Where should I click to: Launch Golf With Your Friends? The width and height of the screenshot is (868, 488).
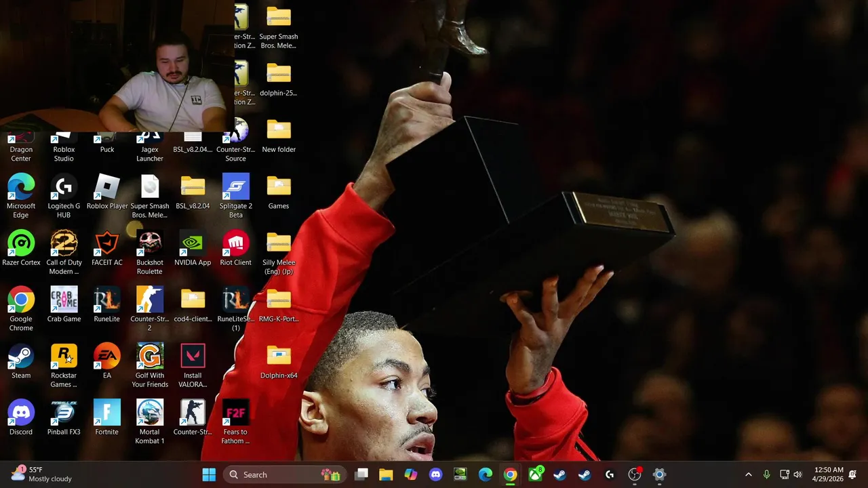coord(150,366)
